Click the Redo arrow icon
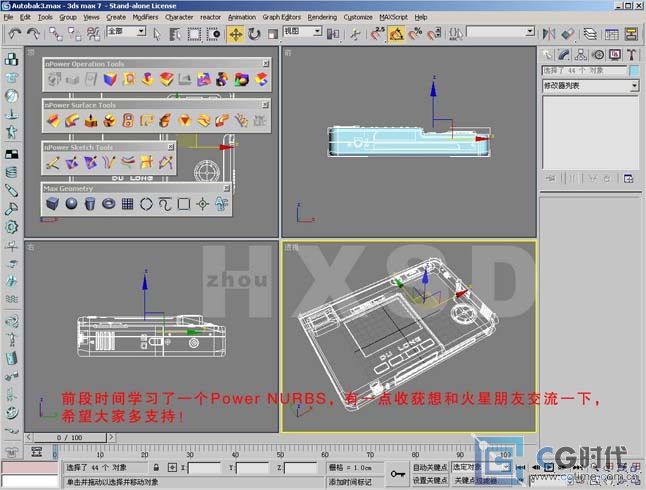The height and width of the screenshot is (490, 646). [33, 33]
